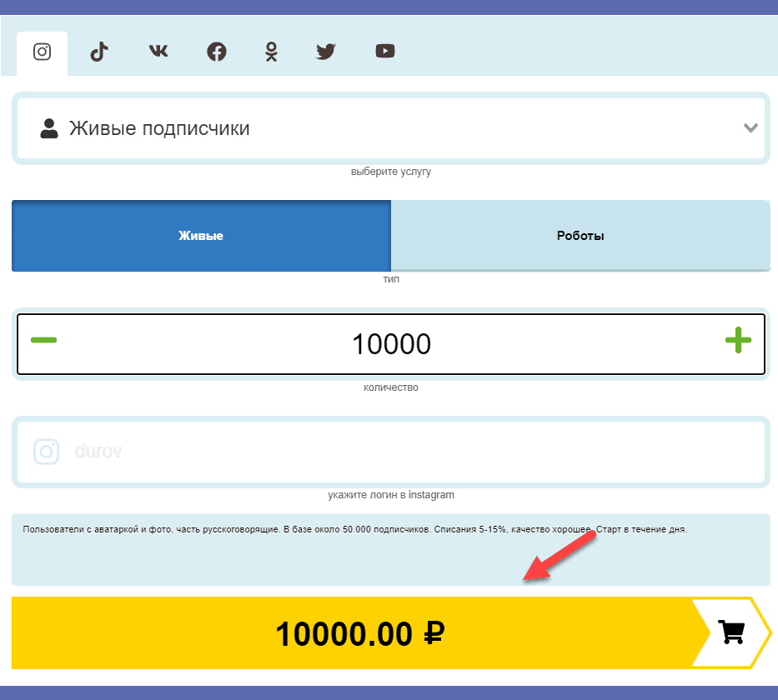This screenshot has height=700, width=778.
Task: Switch to the Instagram tab
Action: 42,52
